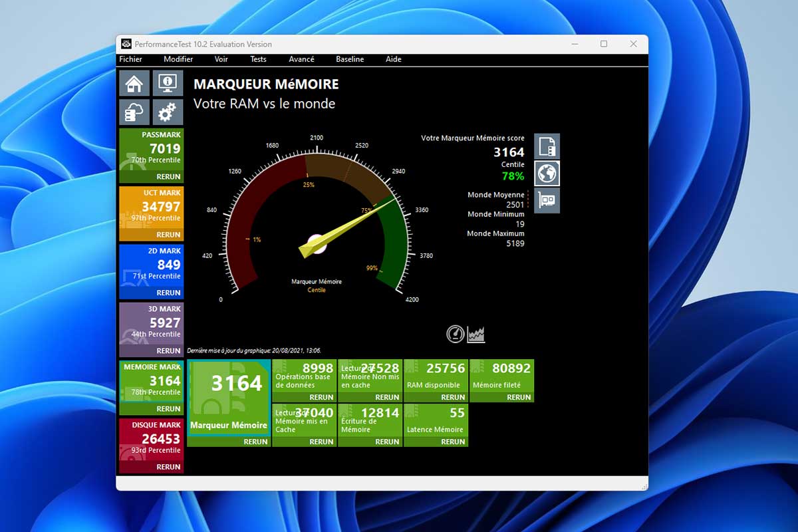The width and height of the screenshot is (798, 532).
Task: Rerun the RAM disponible test
Action: 454,397
